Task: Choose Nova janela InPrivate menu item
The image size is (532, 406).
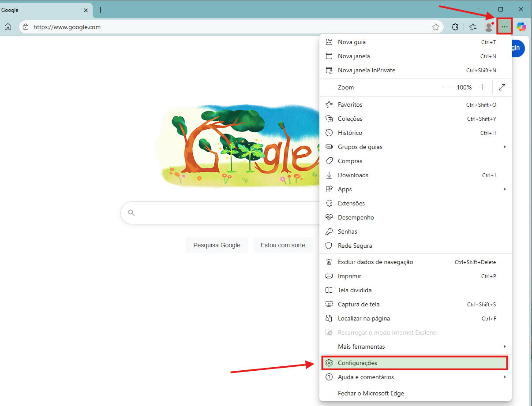Action: [x=367, y=70]
